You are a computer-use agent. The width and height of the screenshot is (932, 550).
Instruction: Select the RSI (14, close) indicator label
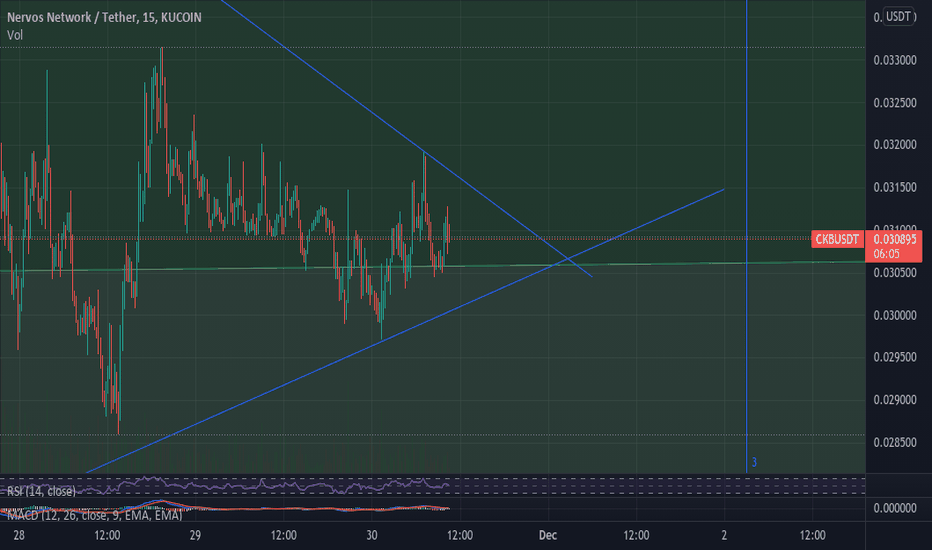click(42, 491)
